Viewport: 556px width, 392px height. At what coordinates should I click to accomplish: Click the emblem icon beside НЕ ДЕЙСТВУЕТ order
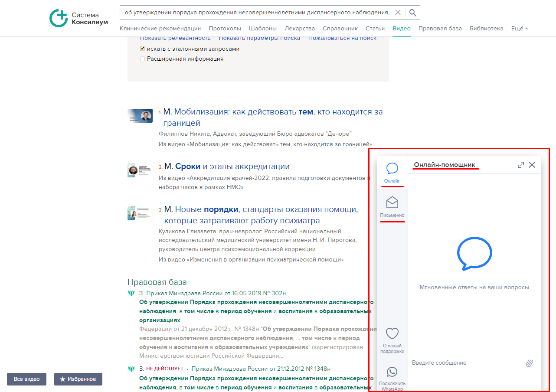click(x=131, y=369)
